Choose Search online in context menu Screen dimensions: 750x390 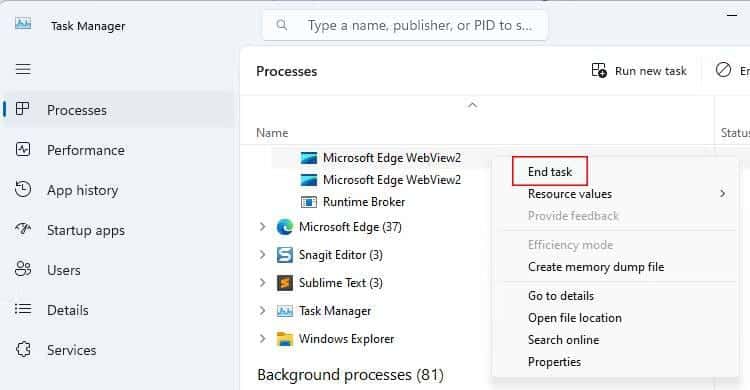coord(563,340)
